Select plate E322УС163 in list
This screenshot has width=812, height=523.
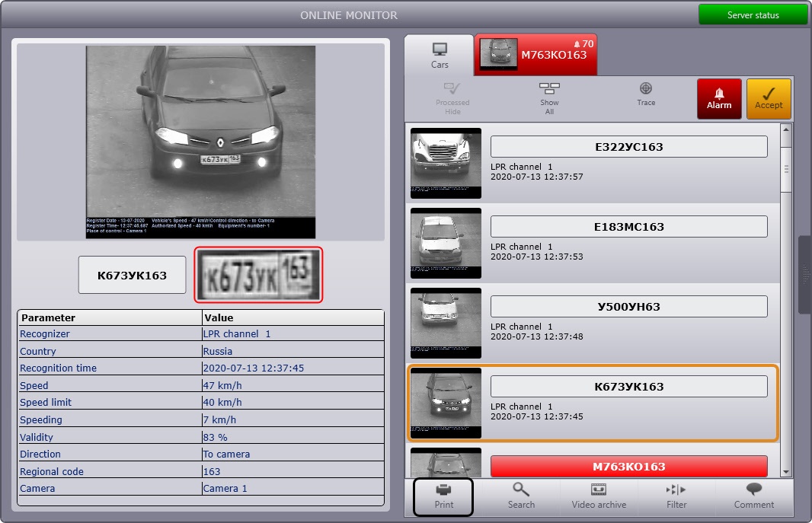point(628,147)
